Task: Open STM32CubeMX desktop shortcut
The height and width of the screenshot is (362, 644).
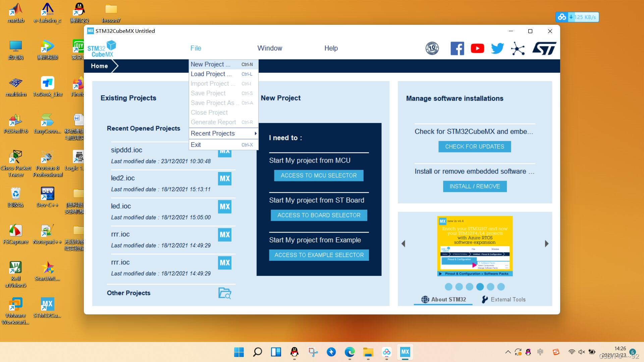Action: click(47, 308)
